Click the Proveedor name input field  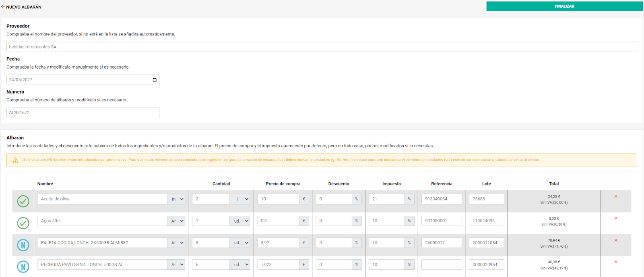tap(321, 47)
